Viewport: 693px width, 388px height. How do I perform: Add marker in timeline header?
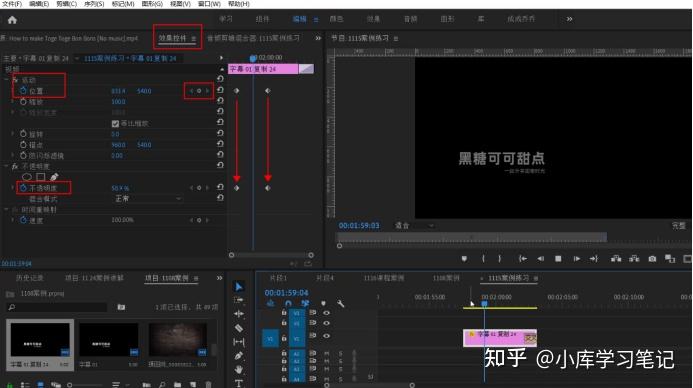pos(324,304)
